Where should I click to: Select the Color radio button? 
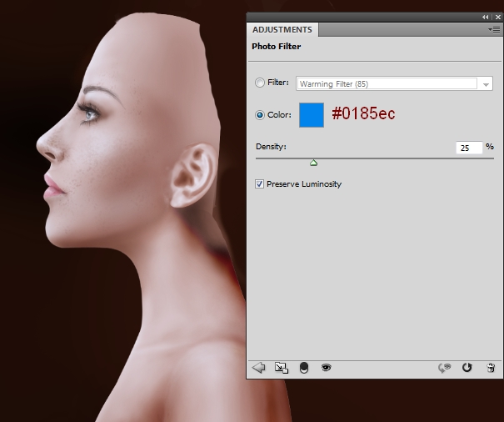pyautogui.click(x=260, y=115)
